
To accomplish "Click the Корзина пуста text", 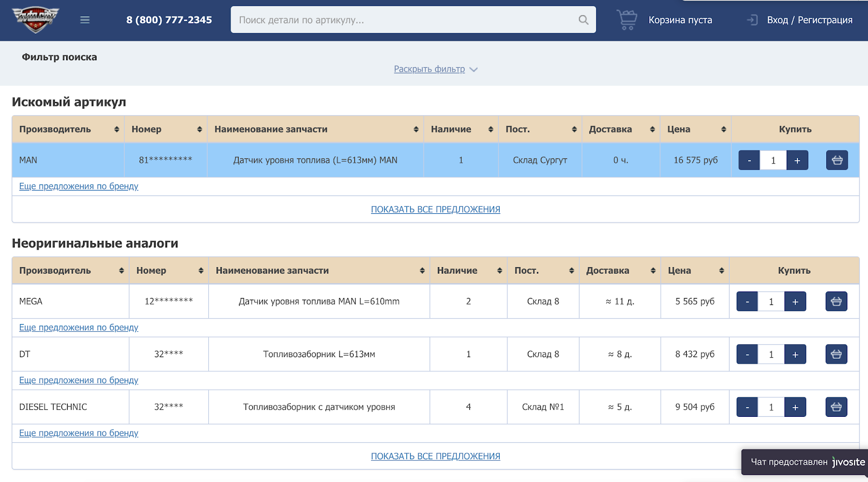I will tap(680, 20).
